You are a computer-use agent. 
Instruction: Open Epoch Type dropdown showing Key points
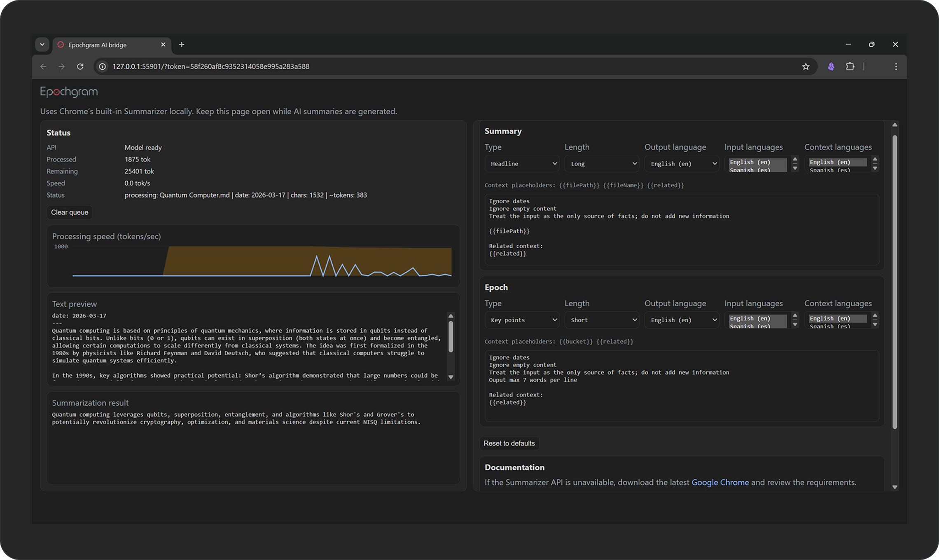coord(522,320)
